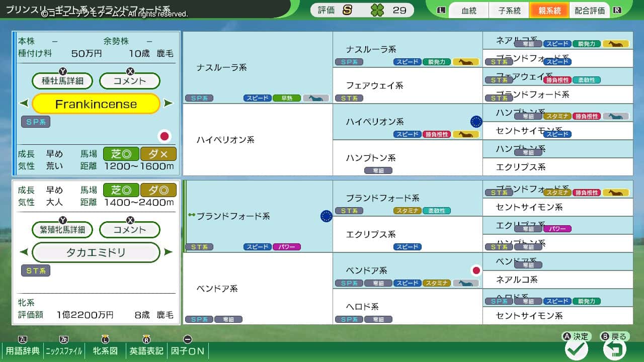Click EU flag next to ハイペリオン系
This screenshot has height=362, width=644.
[x=476, y=122]
